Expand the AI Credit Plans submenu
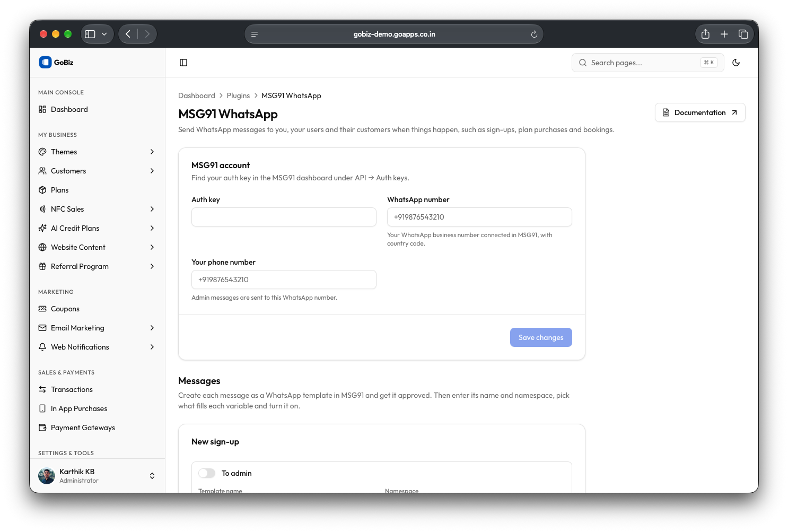 [x=152, y=228]
